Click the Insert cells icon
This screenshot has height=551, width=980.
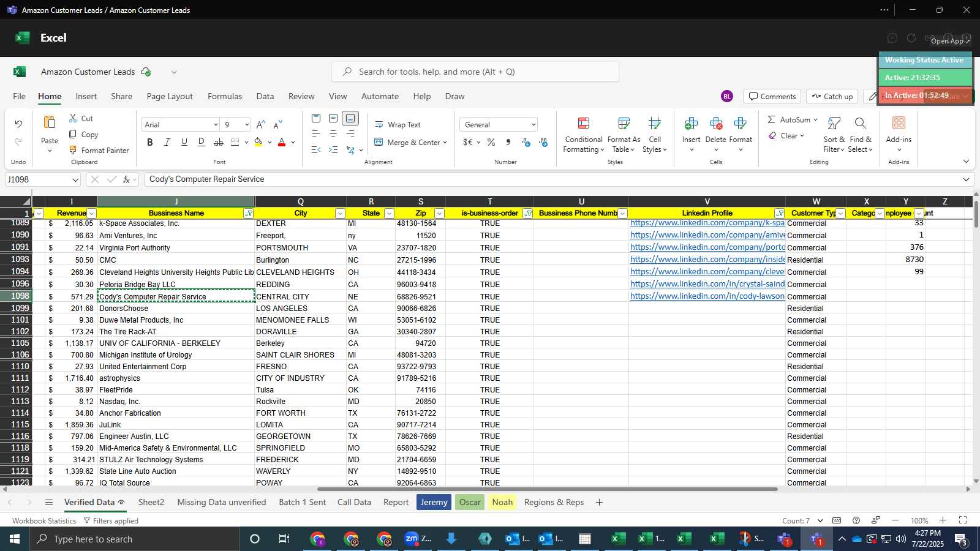click(x=691, y=124)
